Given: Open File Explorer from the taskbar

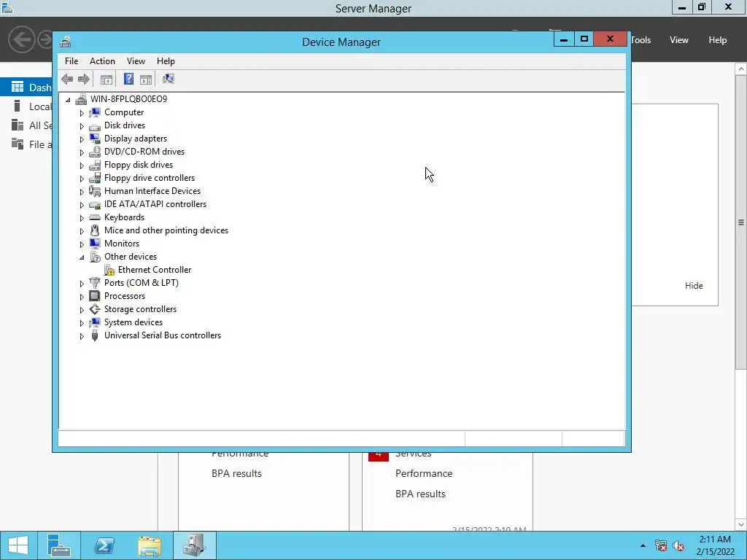Looking at the screenshot, I should click(149, 545).
